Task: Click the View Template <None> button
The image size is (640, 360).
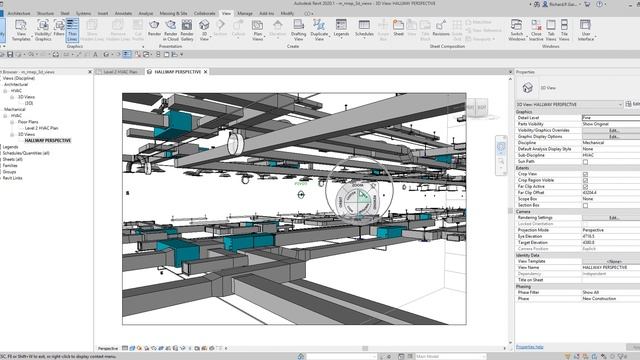Action: (x=611, y=261)
